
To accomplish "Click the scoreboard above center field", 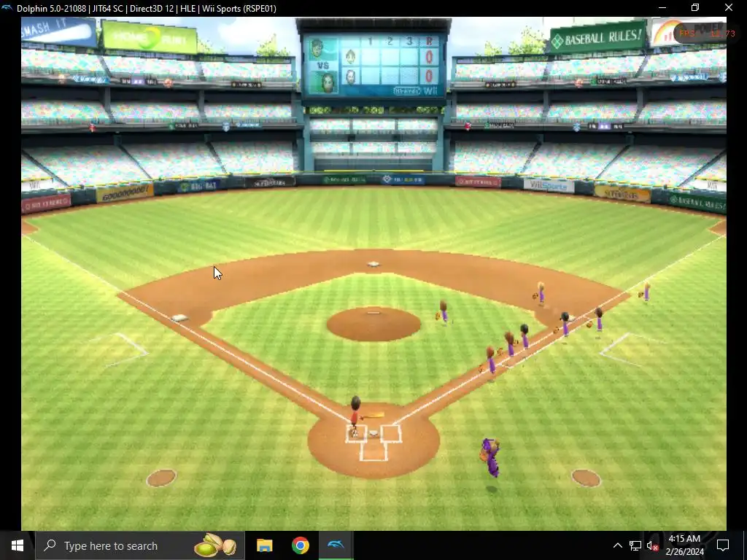I will (374, 65).
